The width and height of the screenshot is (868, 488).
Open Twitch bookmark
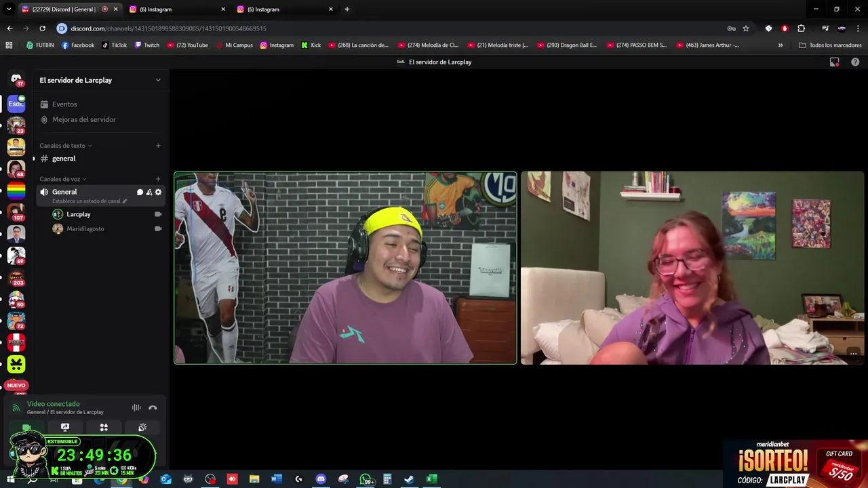pos(147,45)
